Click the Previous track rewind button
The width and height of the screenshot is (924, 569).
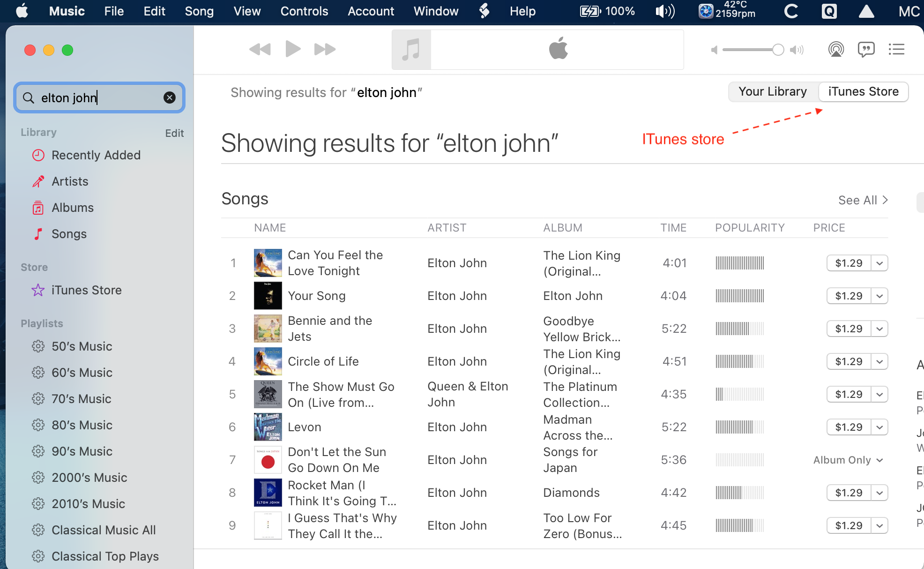260,49
